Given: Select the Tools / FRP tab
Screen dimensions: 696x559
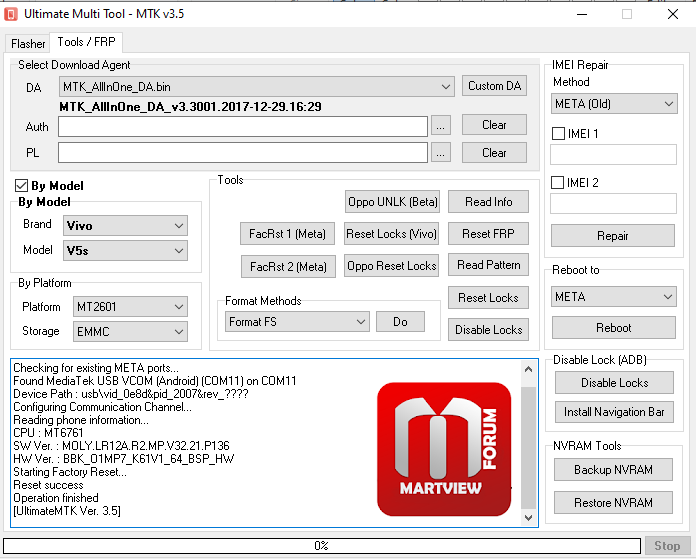Looking at the screenshot, I should [86, 42].
